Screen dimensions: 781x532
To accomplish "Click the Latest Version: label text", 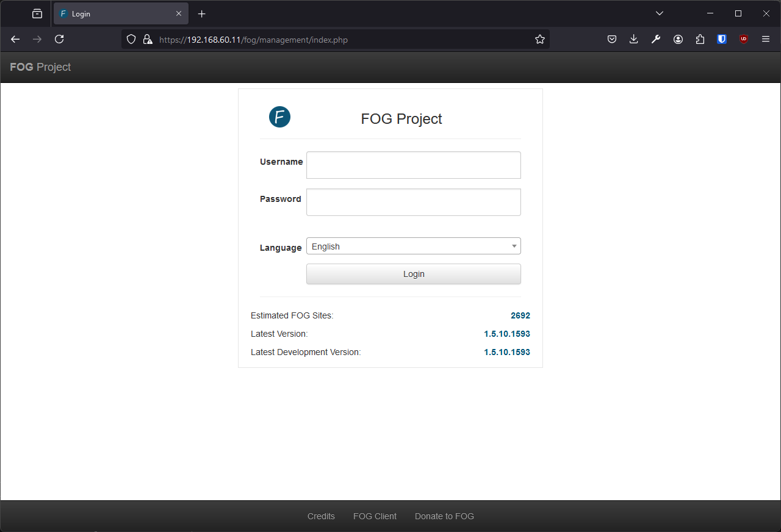I will point(279,334).
